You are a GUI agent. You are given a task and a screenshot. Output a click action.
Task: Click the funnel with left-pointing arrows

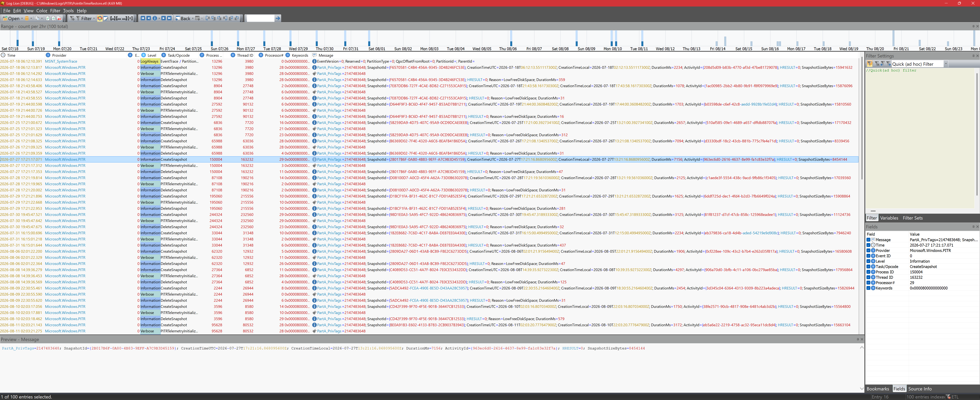pos(883,64)
